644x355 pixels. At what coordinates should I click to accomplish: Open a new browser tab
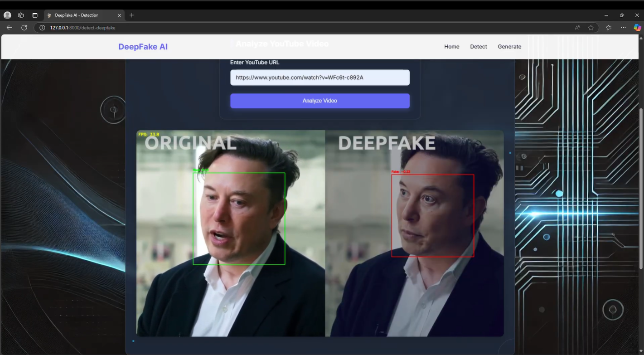[x=132, y=15]
